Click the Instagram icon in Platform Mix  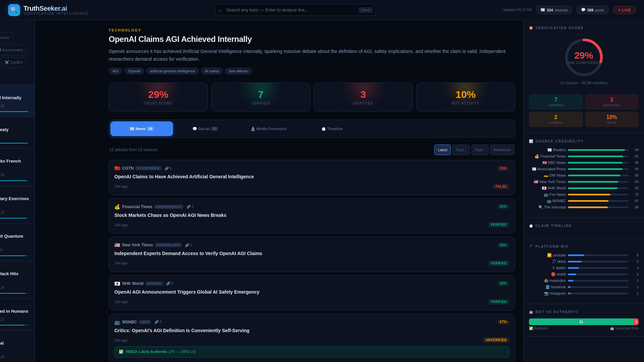click(546, 294)
